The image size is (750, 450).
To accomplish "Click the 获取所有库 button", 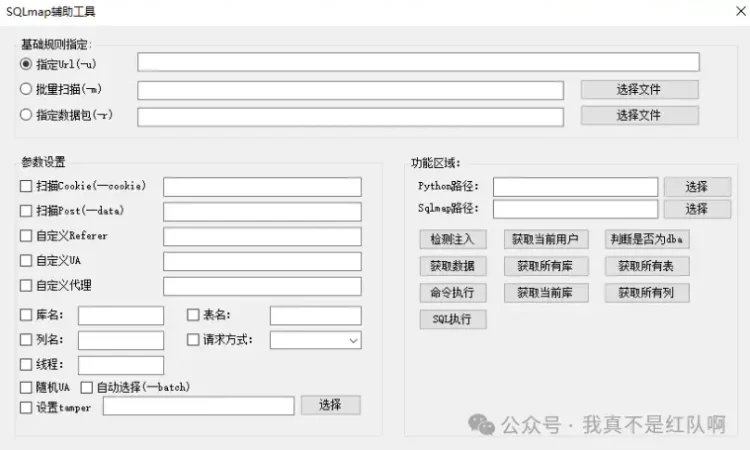I will pos(546,266).
